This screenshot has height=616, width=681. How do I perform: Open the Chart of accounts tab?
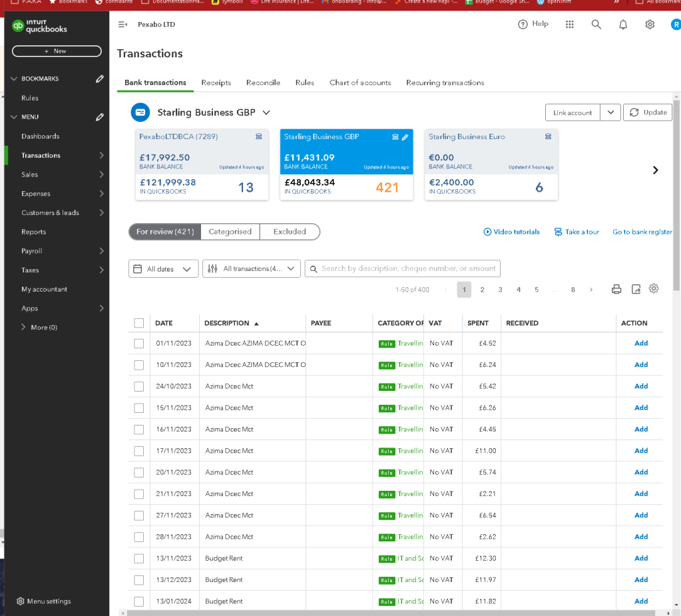pos(360,83)
